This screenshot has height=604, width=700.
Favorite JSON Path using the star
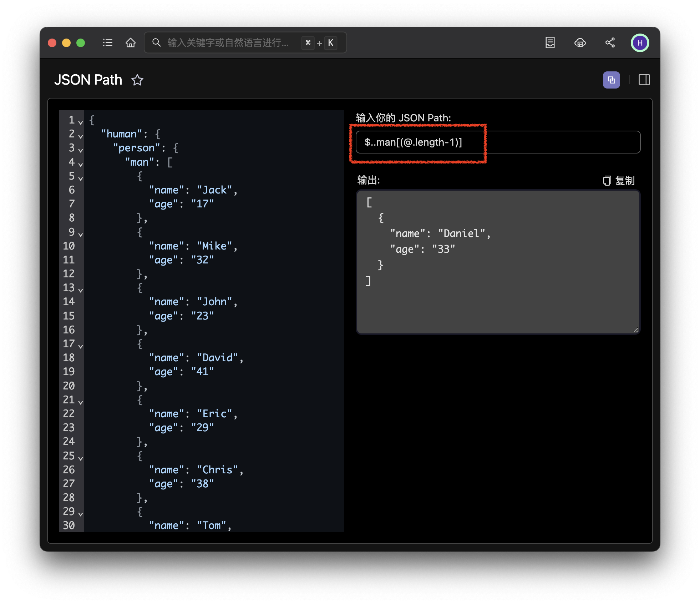(x=138, y=80)
